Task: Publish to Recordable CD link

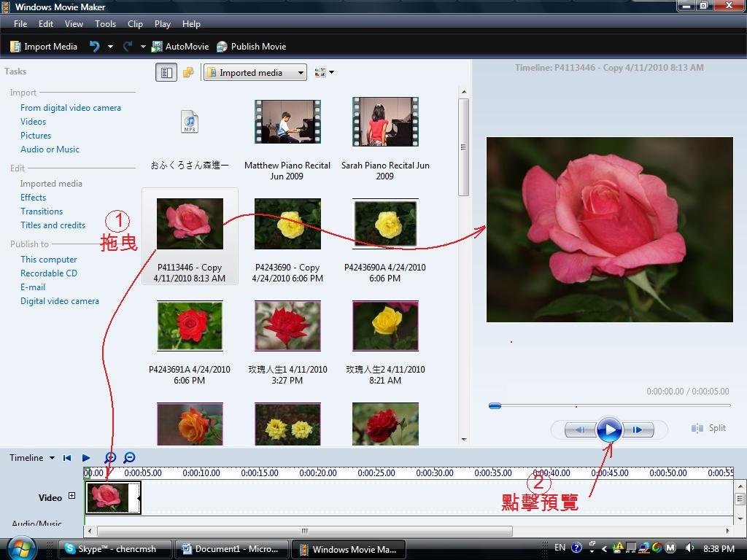Action: coord(49,273)
